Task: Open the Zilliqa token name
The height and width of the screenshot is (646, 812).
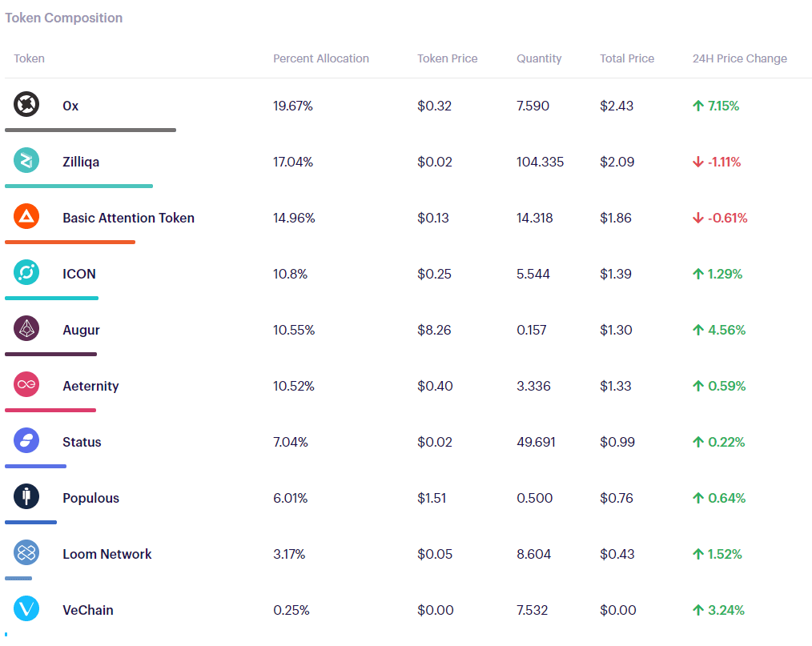Action: (x=81, y=162)
